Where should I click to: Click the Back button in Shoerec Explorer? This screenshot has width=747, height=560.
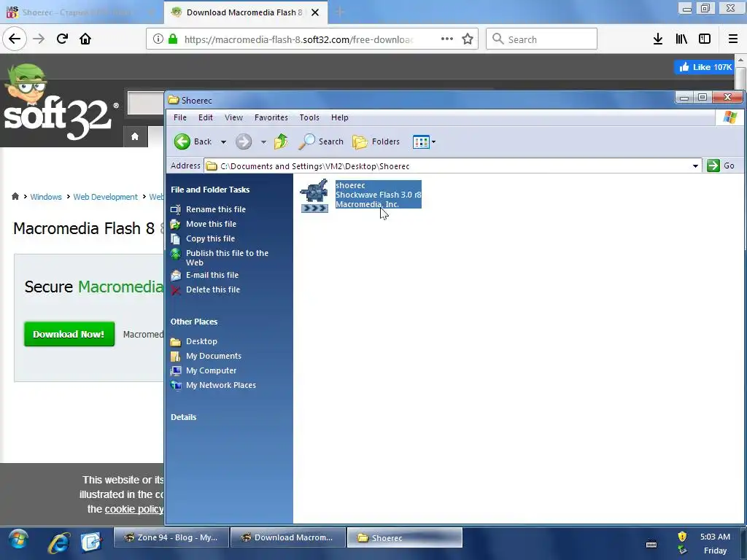(193, 141)
